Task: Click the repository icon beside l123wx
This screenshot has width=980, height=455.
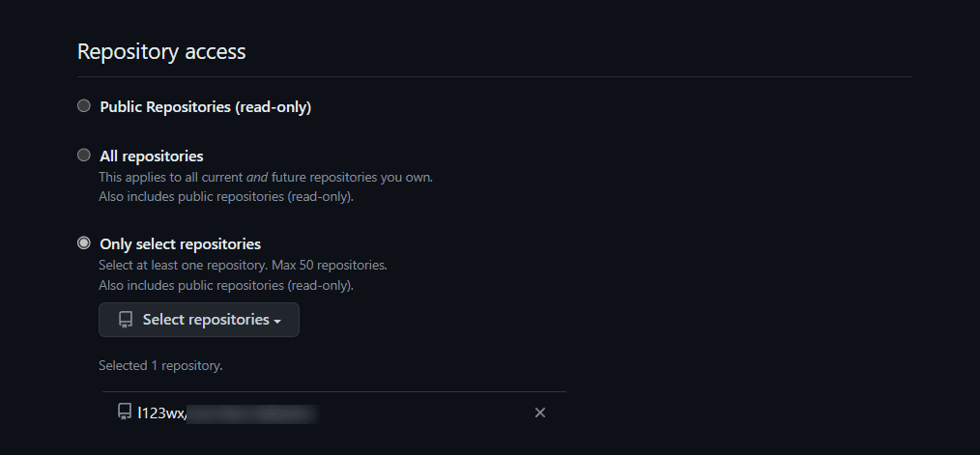Action: [125, 412]
